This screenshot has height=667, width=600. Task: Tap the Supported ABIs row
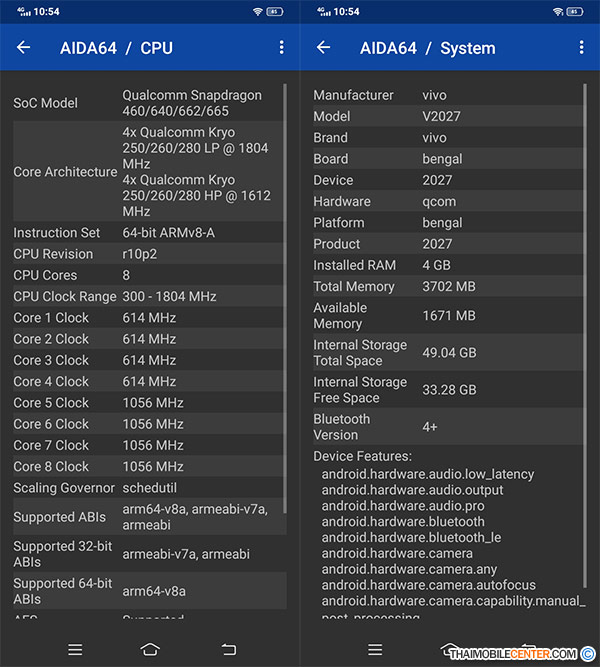(x=148, y=516)
